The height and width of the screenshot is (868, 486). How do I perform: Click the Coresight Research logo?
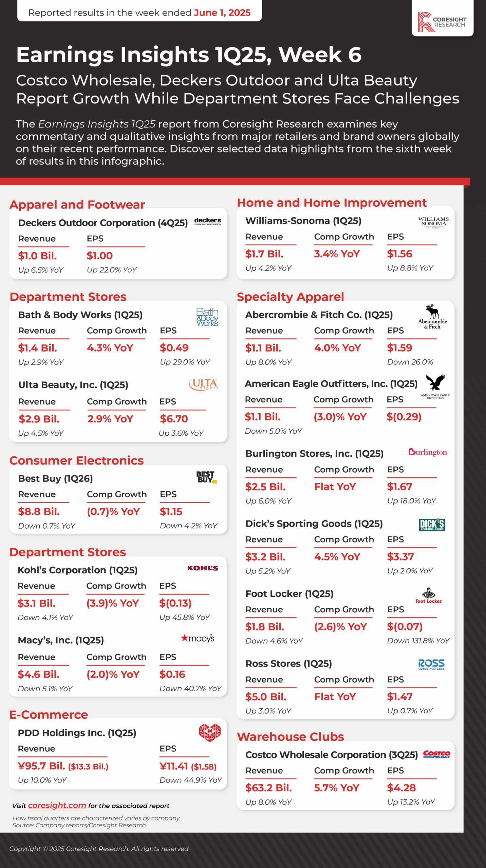click(442, 22)
